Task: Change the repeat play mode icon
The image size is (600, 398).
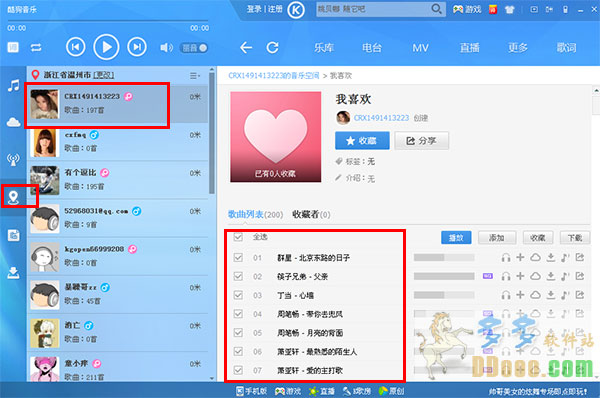Action: click(36, 47)
